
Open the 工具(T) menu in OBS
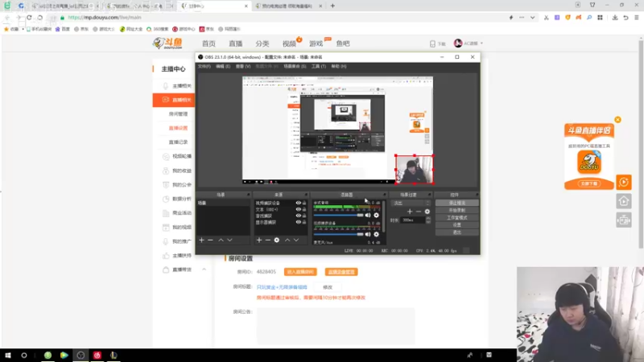pos(319,66)
